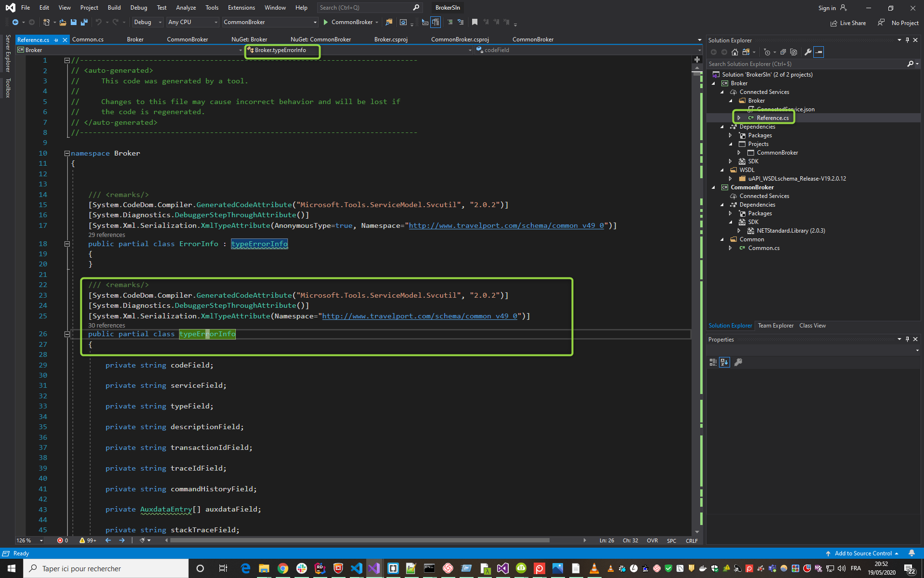
Task: Toggle Preview Selected Items in Solution Explorer
Action: point(820,52)
